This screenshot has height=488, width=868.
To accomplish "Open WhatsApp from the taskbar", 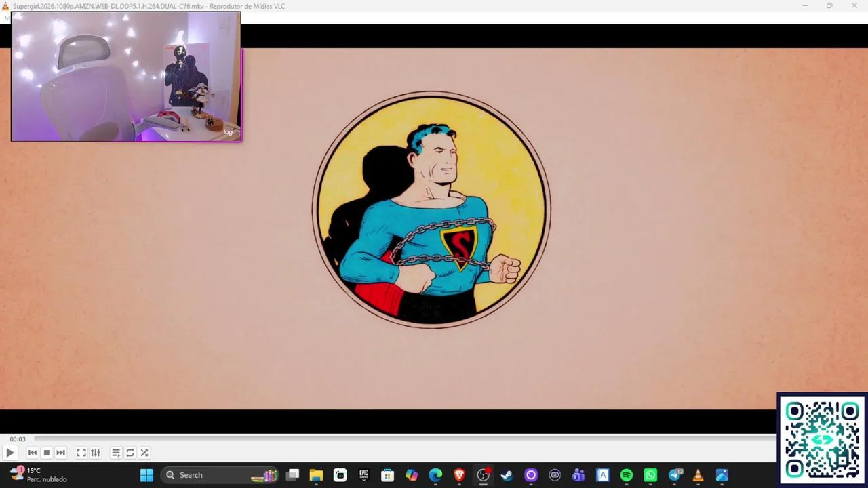I will pos(650,475).
